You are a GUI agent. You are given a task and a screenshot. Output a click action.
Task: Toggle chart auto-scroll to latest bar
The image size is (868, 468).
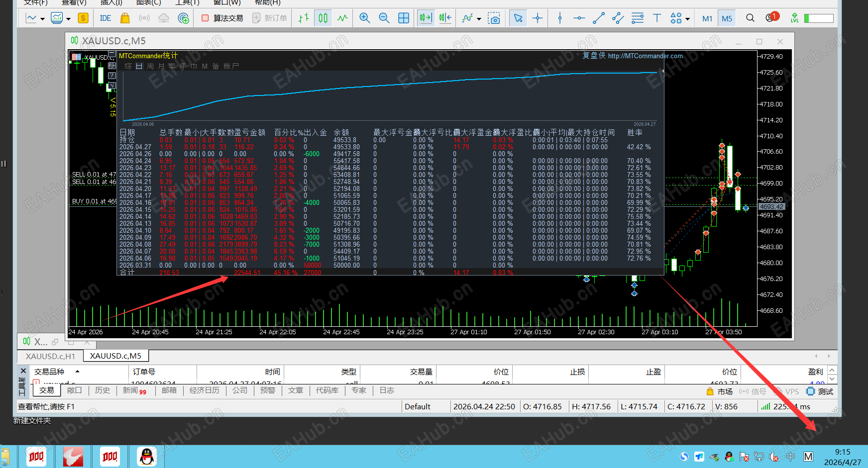point(426,18)
